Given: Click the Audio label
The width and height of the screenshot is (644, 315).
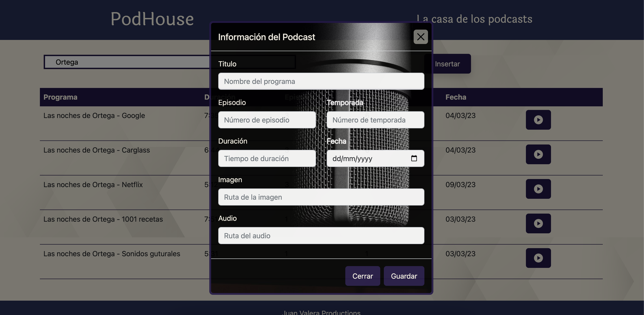Looking at the screenshot, I should (x=227, y=218).
